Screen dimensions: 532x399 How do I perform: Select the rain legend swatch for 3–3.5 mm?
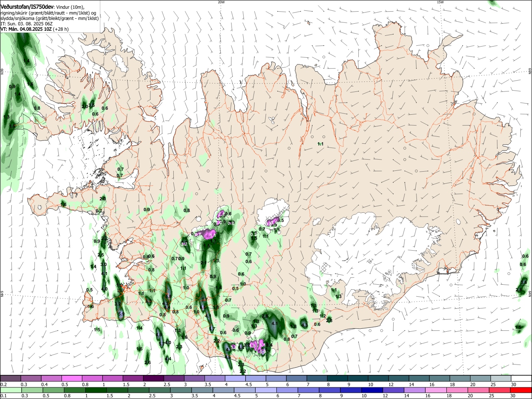point(181,390)
